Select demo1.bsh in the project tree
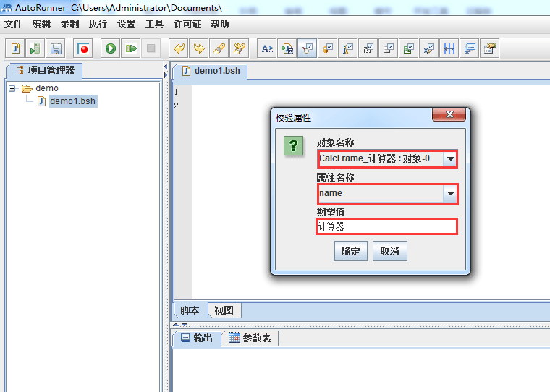 [67, 101]
